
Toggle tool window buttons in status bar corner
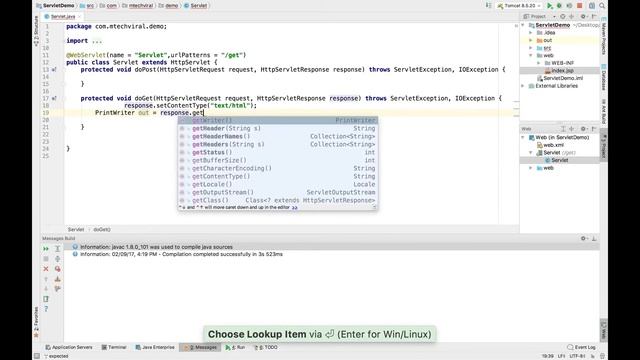[x=37, y=356]
